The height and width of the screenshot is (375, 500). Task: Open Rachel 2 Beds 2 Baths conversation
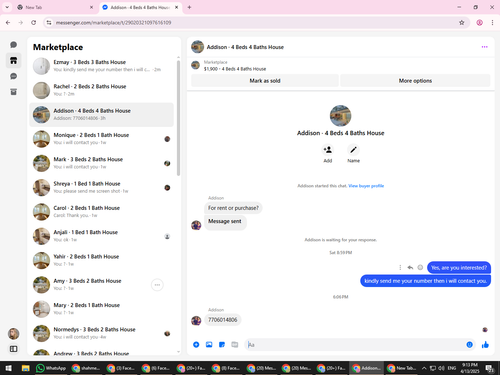point(102,90)
